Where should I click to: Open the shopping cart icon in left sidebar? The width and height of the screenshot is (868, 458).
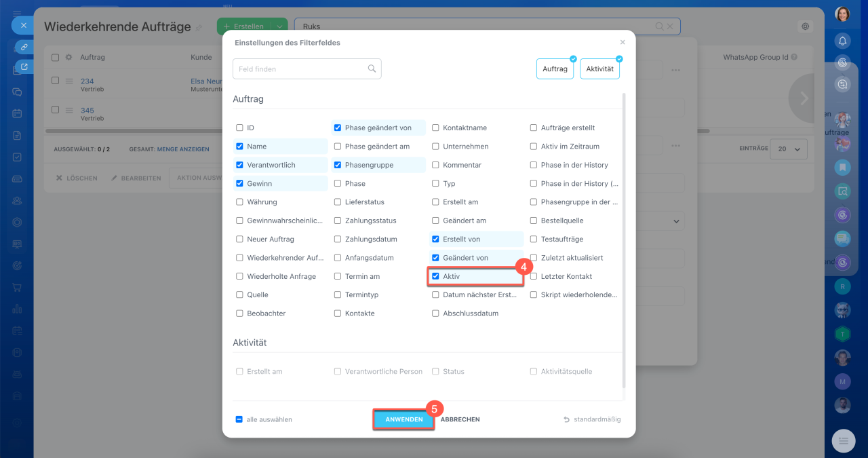click(x=18, y=287)
